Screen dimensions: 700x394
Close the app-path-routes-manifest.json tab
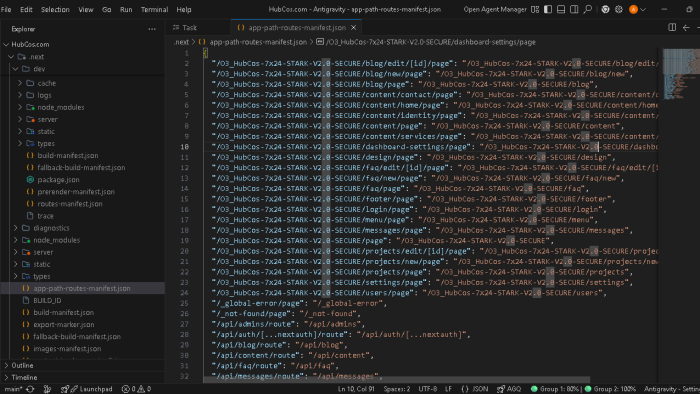pyautogui.click(x=354, y=28)
